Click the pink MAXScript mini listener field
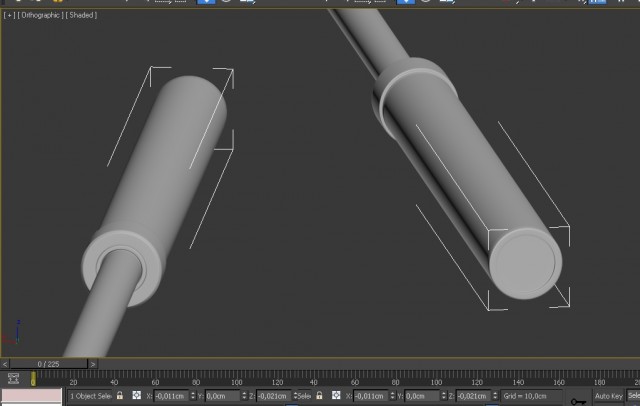Viewport: 640px width, 406px height. 31,395
